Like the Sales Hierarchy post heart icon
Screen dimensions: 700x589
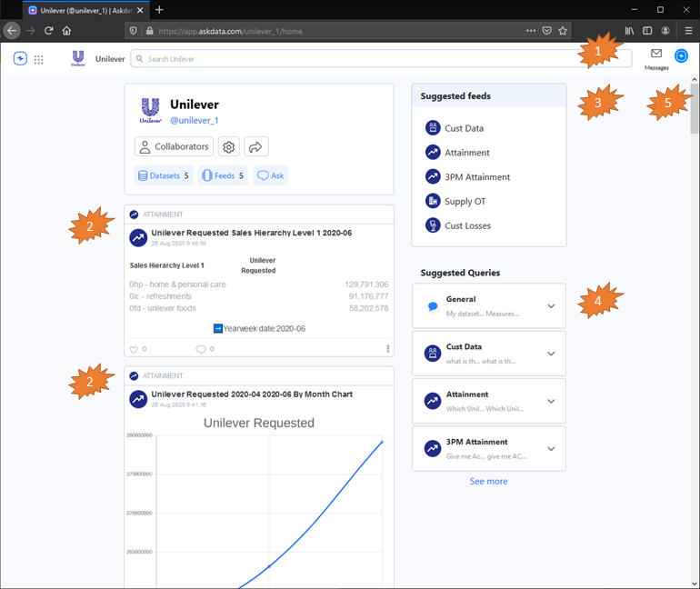pos(134,349)
